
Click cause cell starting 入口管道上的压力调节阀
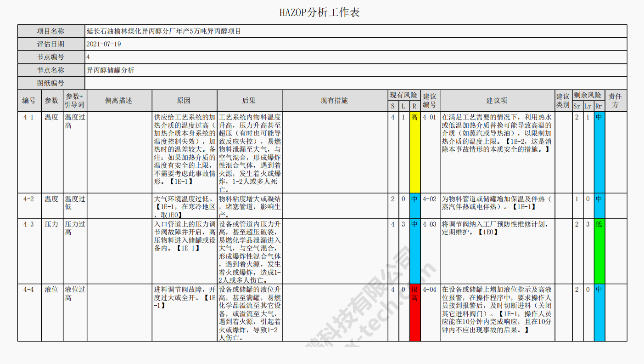pyautogui.click(x=185, y=251)
